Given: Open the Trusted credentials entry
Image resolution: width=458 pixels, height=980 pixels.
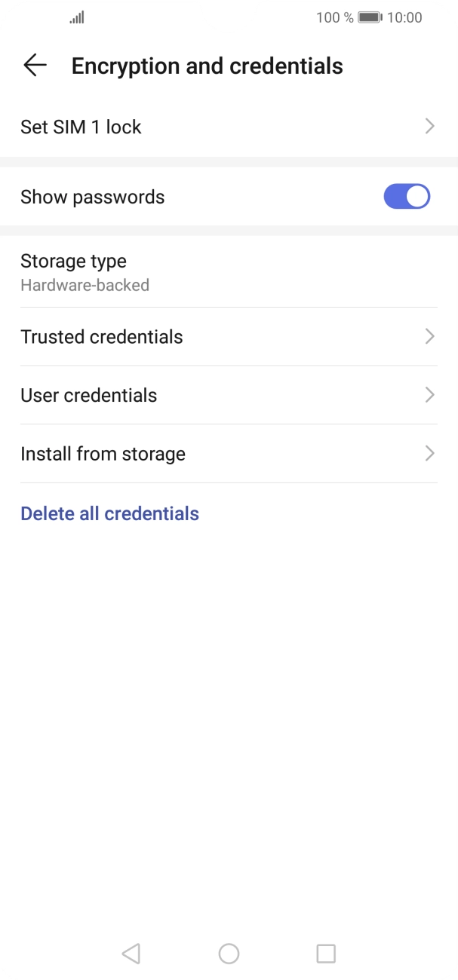Looking at the screenshot, I should (x=102, y=336).
